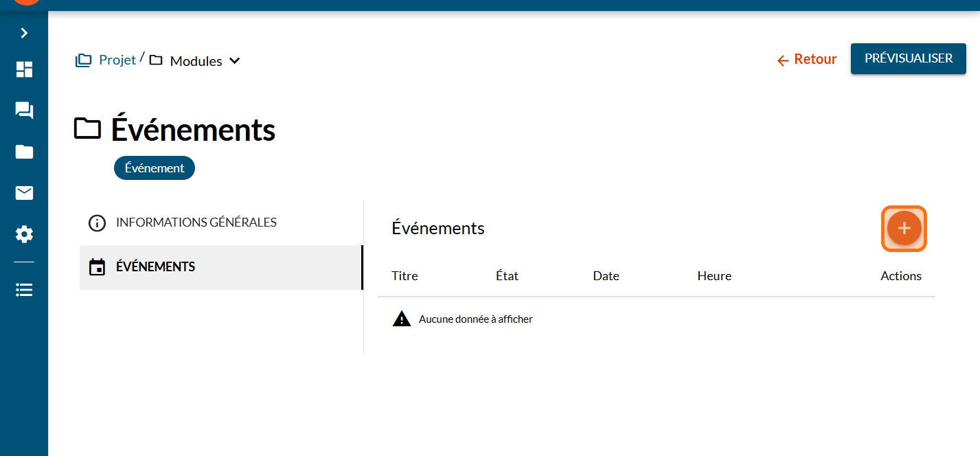The image size is (980, 456).
Task: Go to the Projet breadcrumb link
Action: (x=117, y=60)
